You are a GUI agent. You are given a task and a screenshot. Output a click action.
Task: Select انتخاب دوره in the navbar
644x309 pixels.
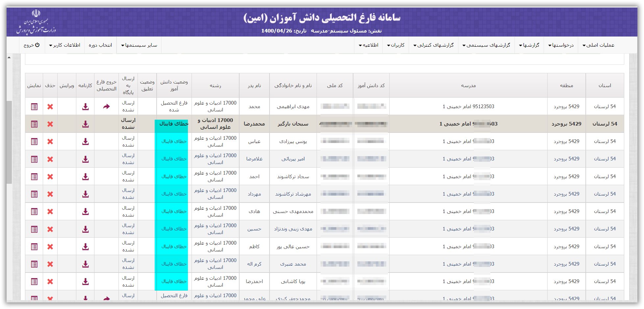pos(100,45)
